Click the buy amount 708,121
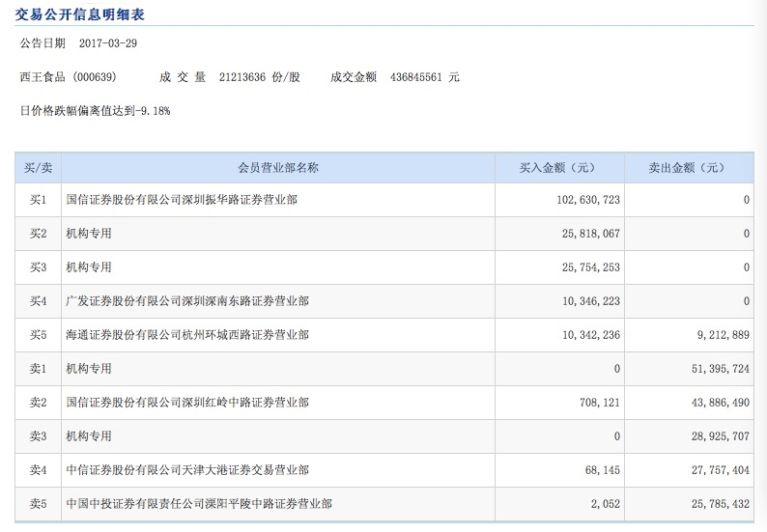767x532 pixels. coord(600,402)
